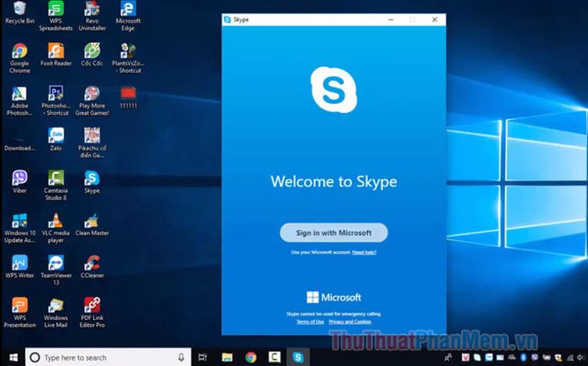Screen dimensions: 588x366
Task: Open Camtasia from the taskbar
Action: (x=275, y=358)
